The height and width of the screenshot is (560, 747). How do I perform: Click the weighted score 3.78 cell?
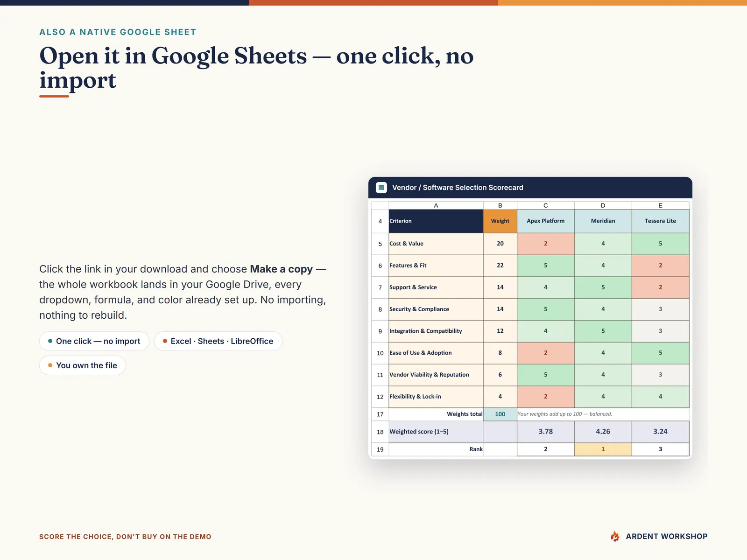(546, 432)
